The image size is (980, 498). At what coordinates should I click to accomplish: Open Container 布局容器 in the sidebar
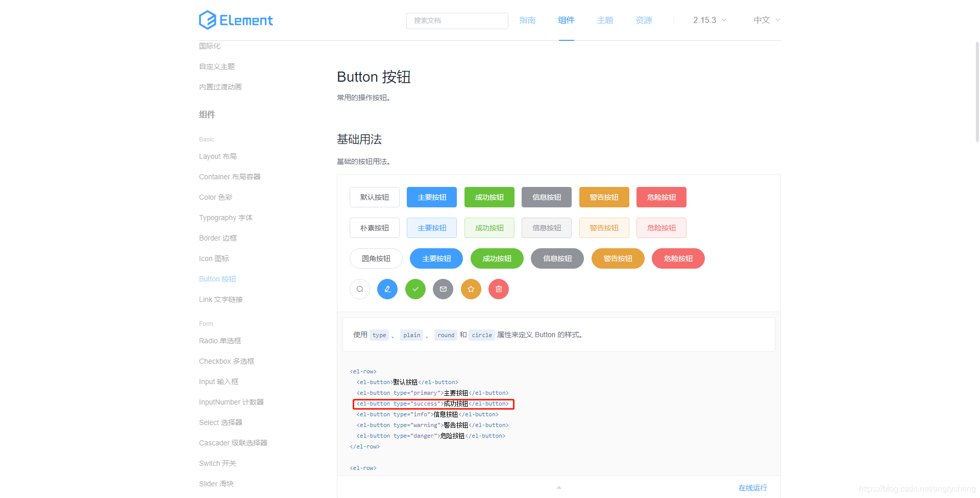(x=230, y=177)
